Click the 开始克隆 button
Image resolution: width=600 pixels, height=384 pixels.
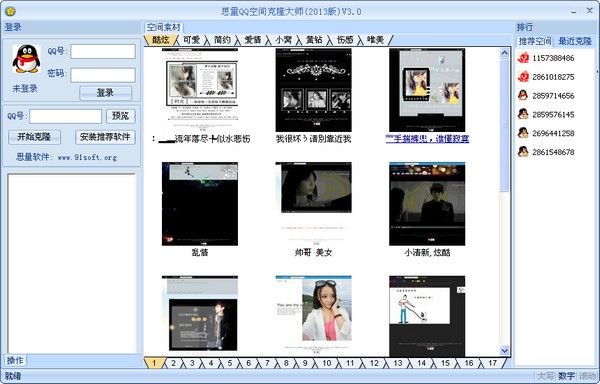click(x=34, y=137)
